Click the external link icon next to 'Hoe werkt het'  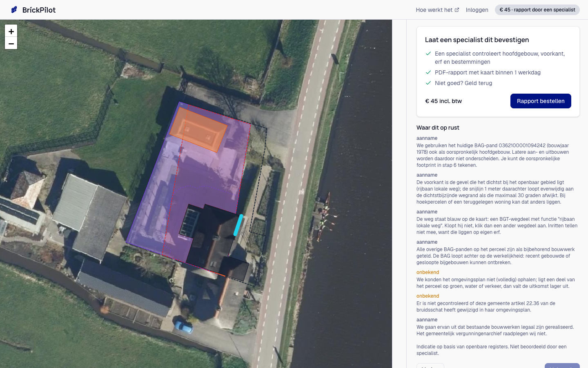pyautogui.click(x=457, y=10)
